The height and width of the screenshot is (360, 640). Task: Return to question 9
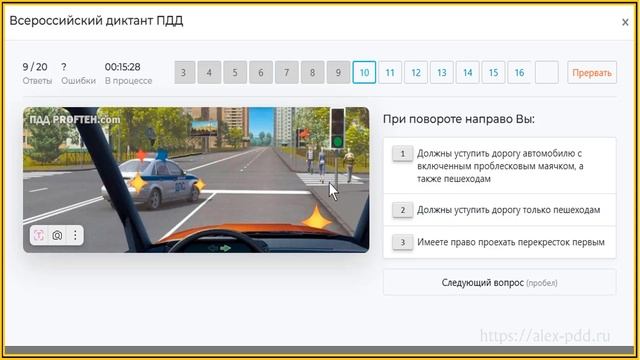click(338, 72)
